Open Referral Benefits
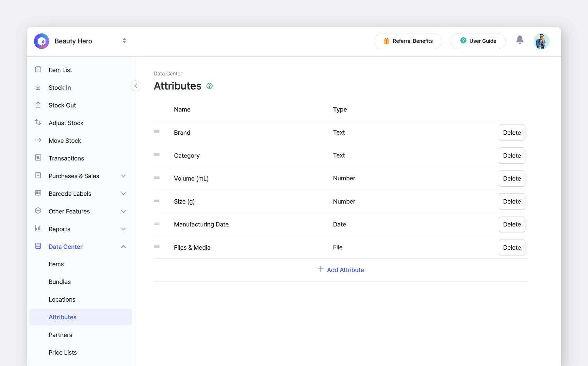The width and height of the screenshot is (588, 366). 408,41
